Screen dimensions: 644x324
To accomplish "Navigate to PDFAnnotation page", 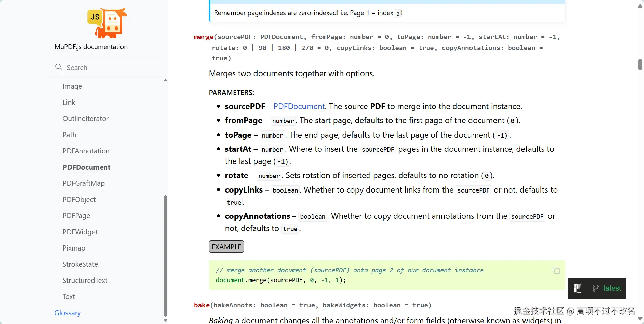I will pos(86,151).
